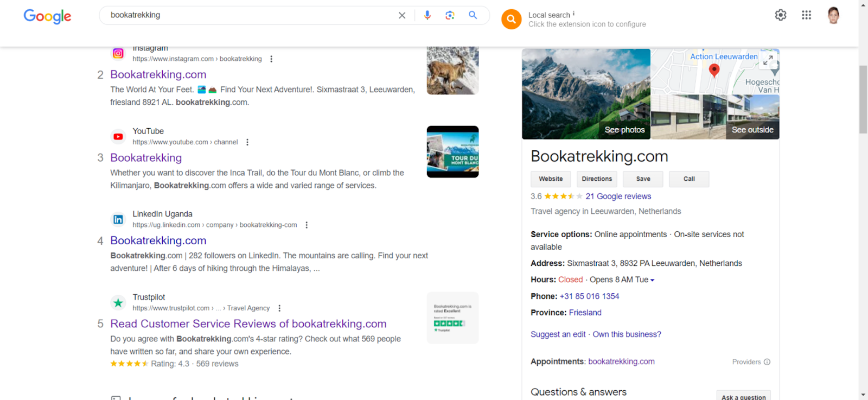Image resolution: width=868 pixels, height=400 pixels.
Task: Click Suggest an edit link
Action: [558, 334]
